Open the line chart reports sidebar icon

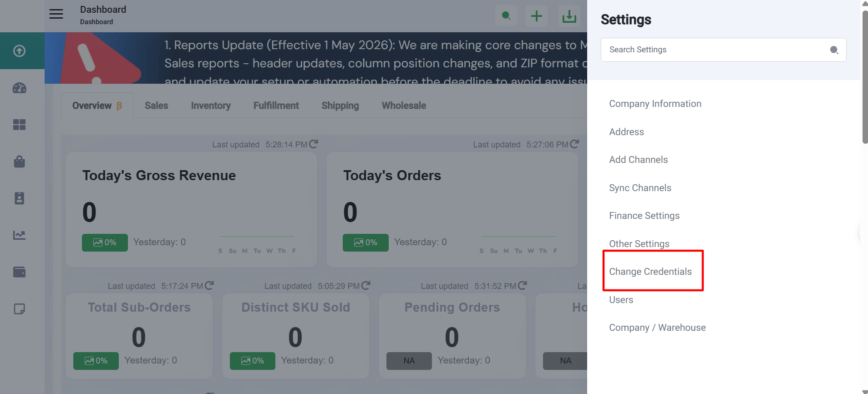19,235
